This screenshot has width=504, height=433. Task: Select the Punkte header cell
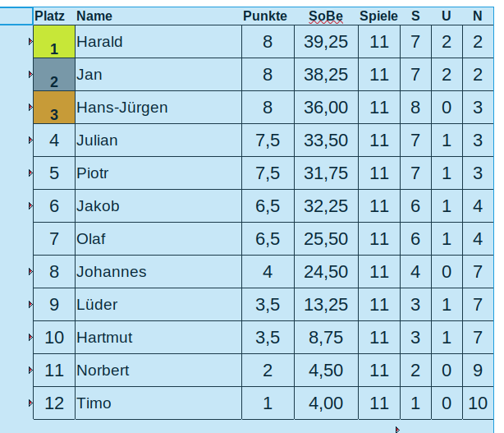(x=265, y=16)
